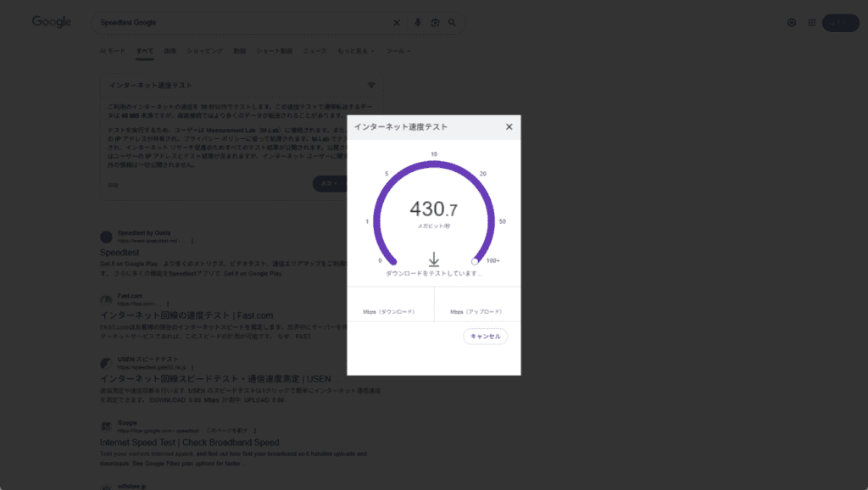Open the settings gear icon
The height and width of the screenshot is (490, 868).
tap(792, 23)
